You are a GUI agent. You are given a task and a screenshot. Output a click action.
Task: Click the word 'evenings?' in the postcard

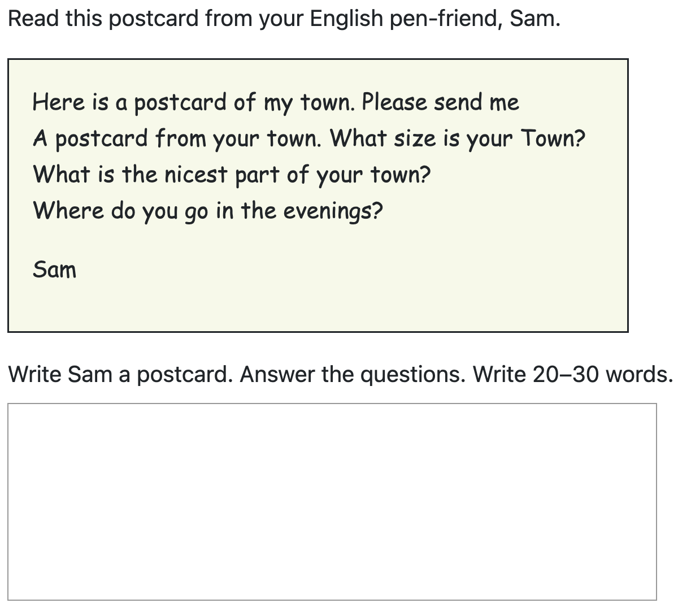pos(332,211)
